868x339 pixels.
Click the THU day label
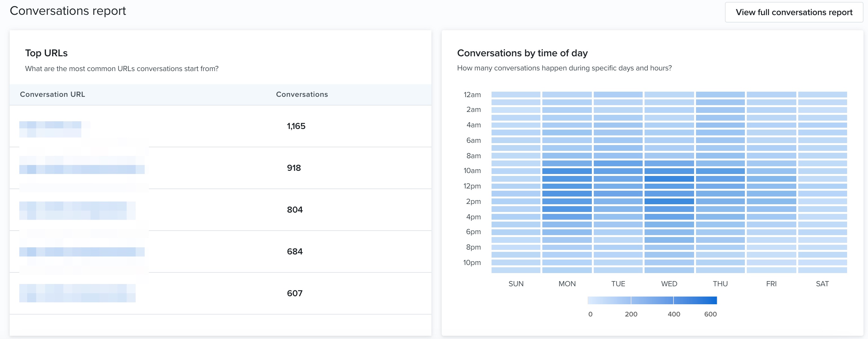tap(720, 284)
